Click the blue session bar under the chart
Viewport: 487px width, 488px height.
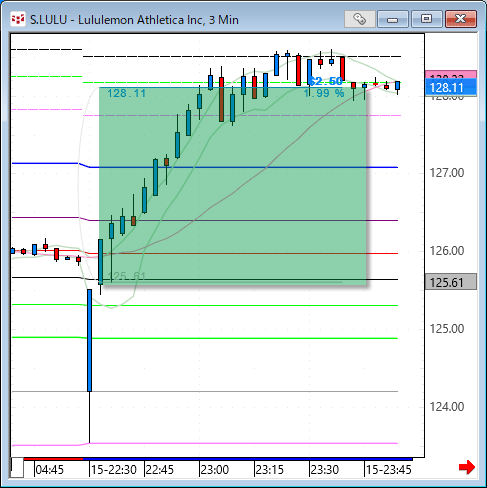(248, 459)
